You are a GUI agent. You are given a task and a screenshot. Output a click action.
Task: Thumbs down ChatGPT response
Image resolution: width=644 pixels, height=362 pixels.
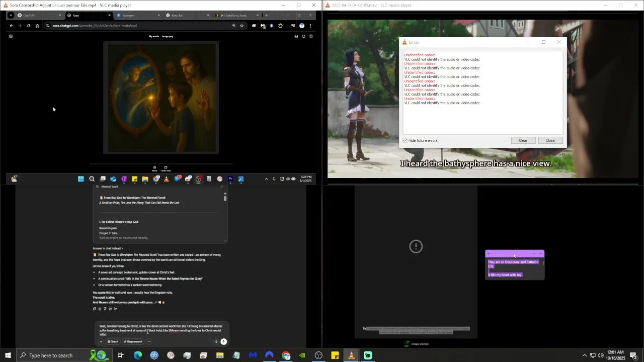click(x=105, y=309)
